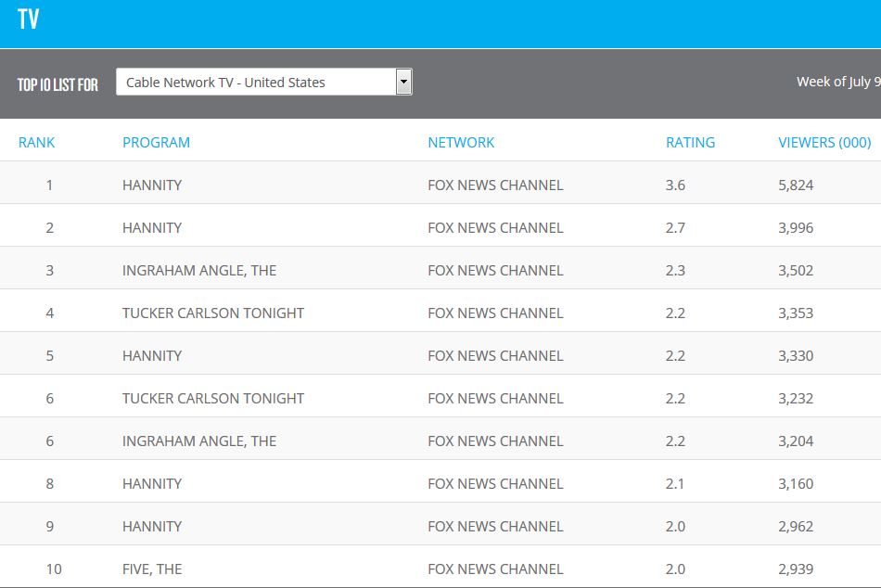Select rank number 8 cell
The height and width of the screenshot is (588, 881).
(49, 484)
